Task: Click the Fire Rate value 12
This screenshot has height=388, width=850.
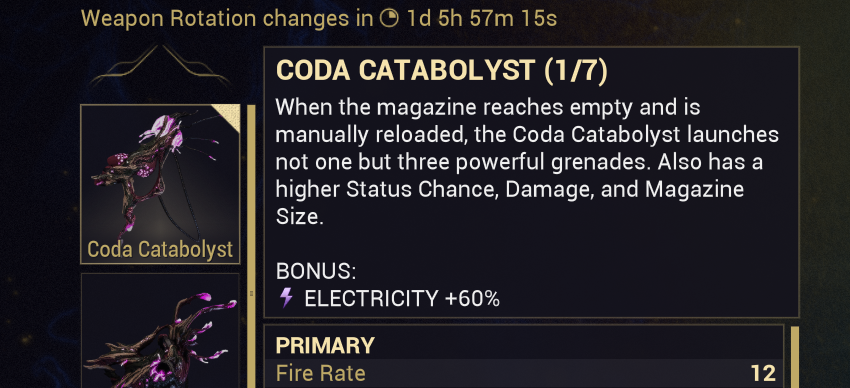Action: click(x=763, y=373)
